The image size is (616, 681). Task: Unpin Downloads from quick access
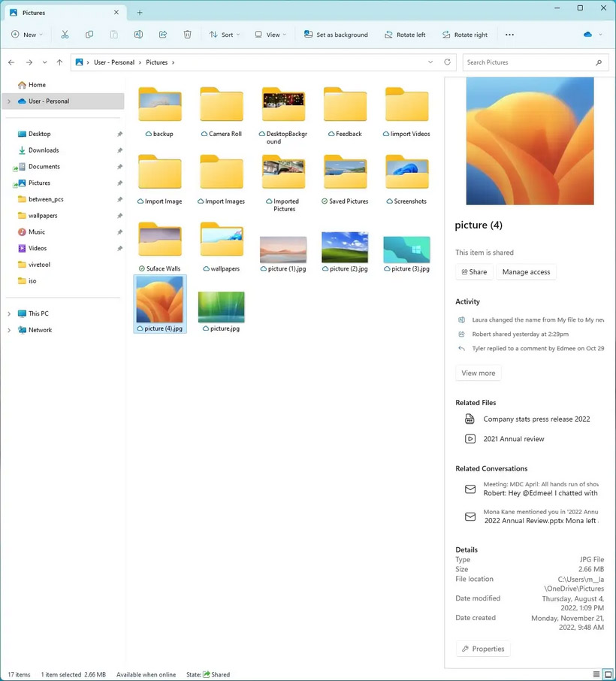click(x=119, y=150)
